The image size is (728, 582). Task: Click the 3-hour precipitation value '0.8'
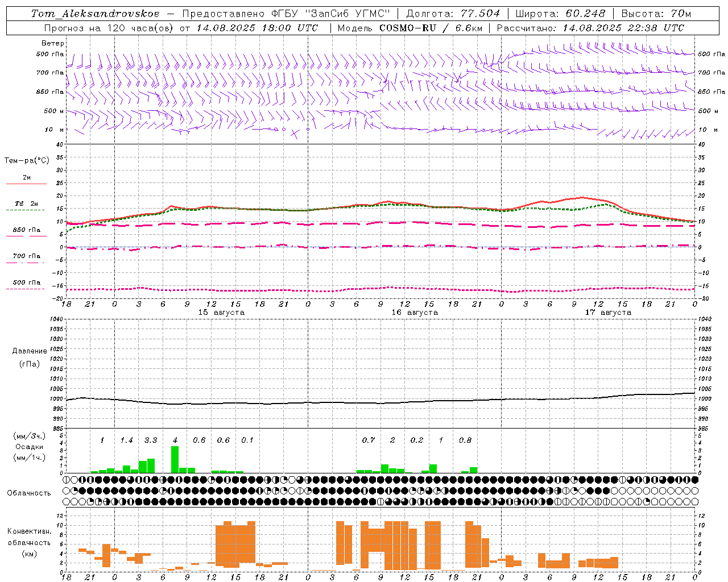[x=465, y=440]
